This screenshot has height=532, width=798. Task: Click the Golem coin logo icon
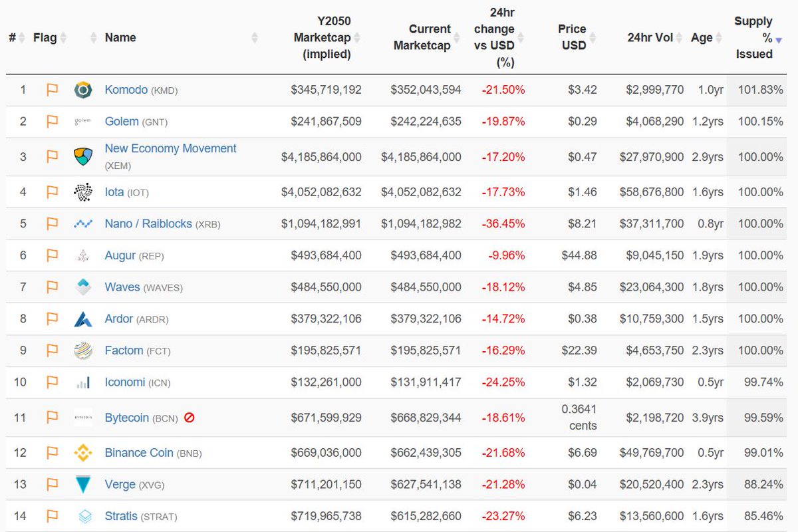83,122
